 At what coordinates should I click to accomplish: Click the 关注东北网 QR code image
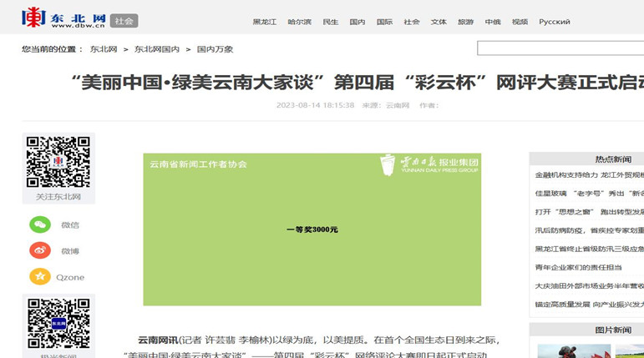coord(58,162)
